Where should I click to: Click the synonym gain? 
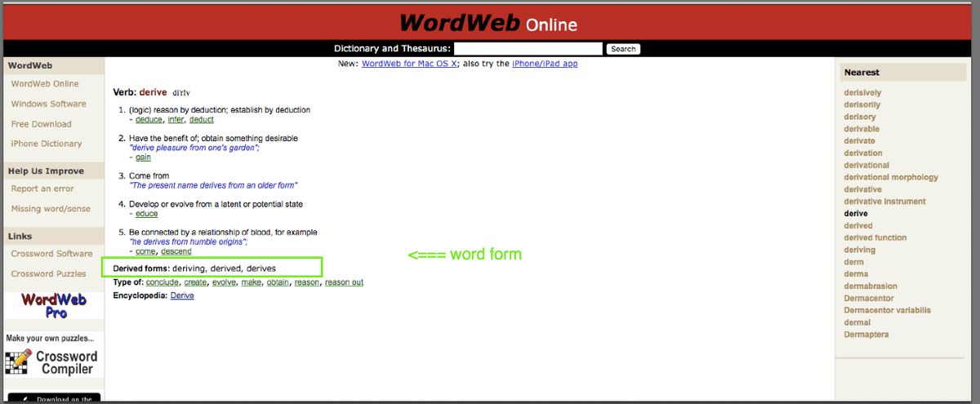point(143,158)
